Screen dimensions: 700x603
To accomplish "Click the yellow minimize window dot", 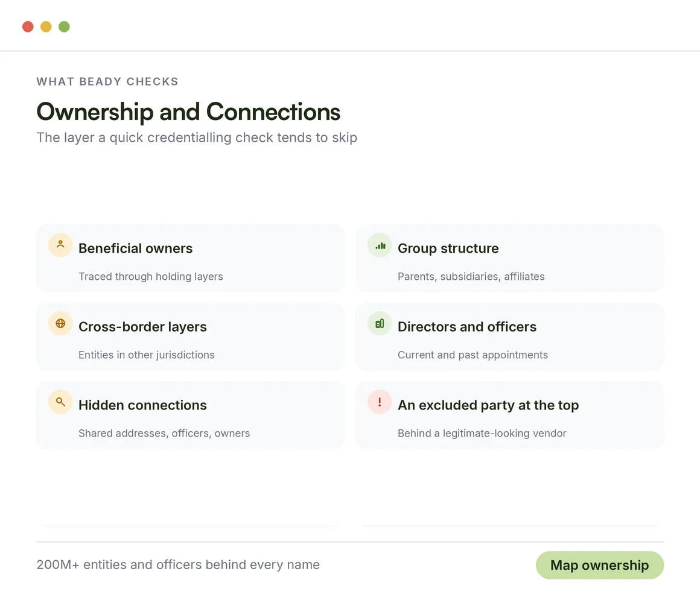I will click(46, 27).
